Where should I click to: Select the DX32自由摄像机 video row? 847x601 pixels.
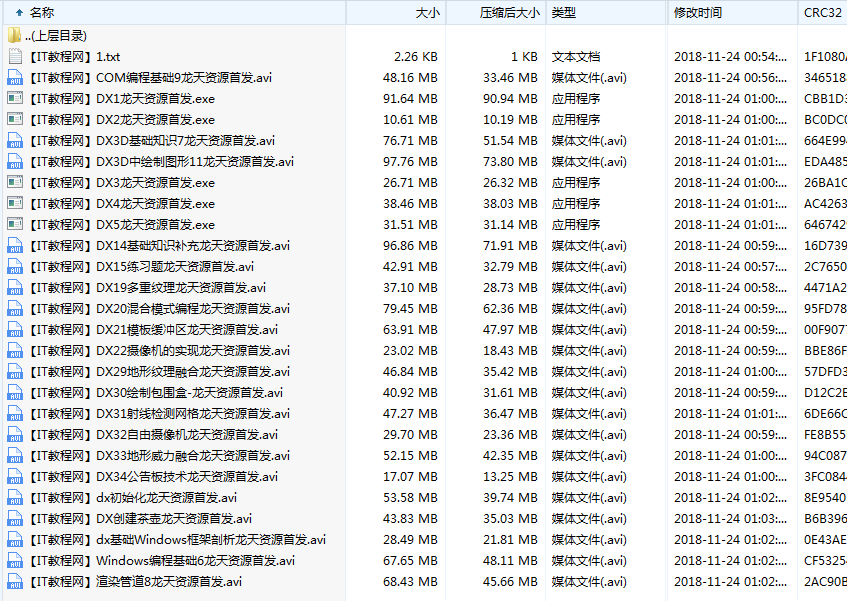pyautogui.click(x=150, y=434)
